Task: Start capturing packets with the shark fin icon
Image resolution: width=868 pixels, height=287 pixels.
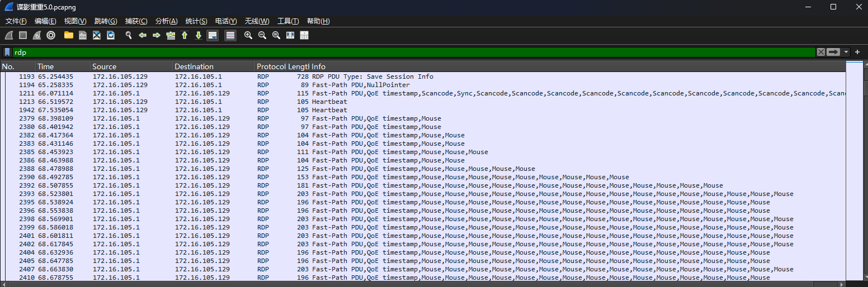Action: click(x=9, y=35)
